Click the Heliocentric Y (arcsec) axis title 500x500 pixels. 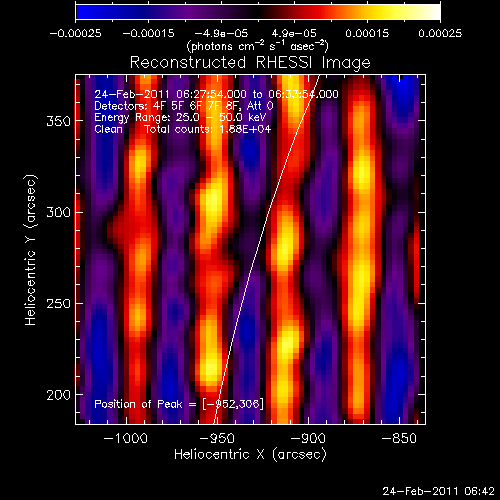[x=30, y=250]
